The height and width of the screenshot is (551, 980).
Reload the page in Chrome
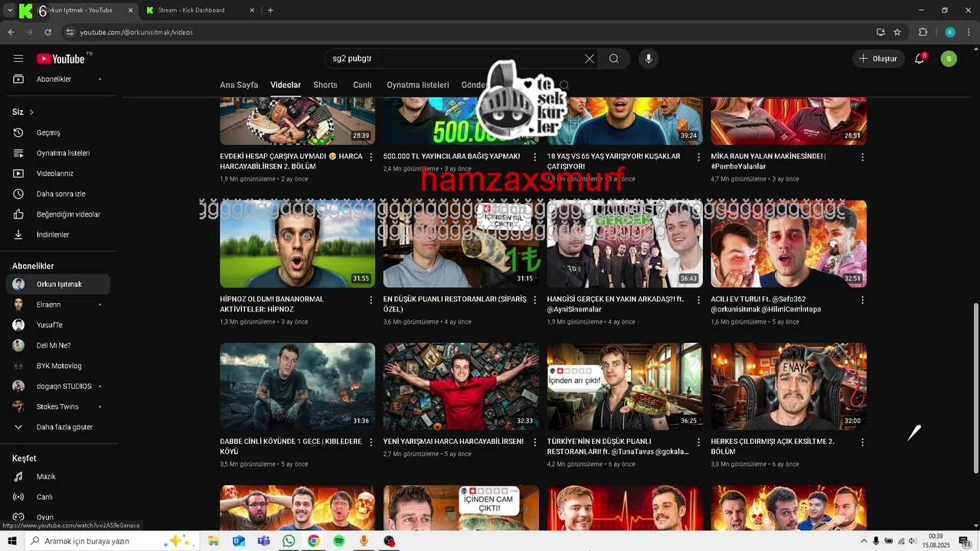(x=48, y=32)
